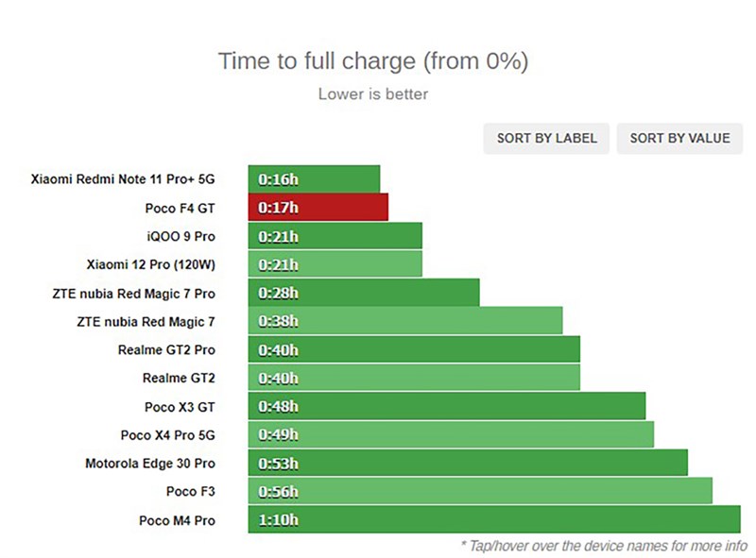
Task: Select ZTE nubia Red Magic 7 Pro label
Action: [134, 294]
